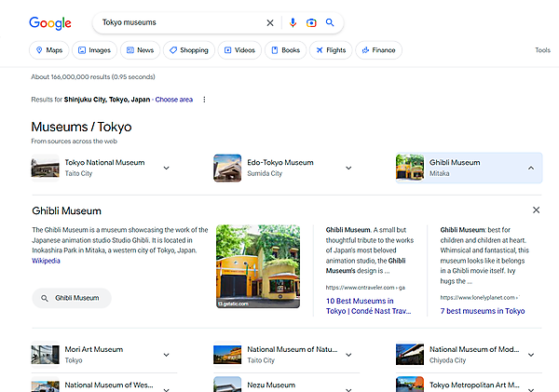Switch to the Images tab

[x=94, y=50]
